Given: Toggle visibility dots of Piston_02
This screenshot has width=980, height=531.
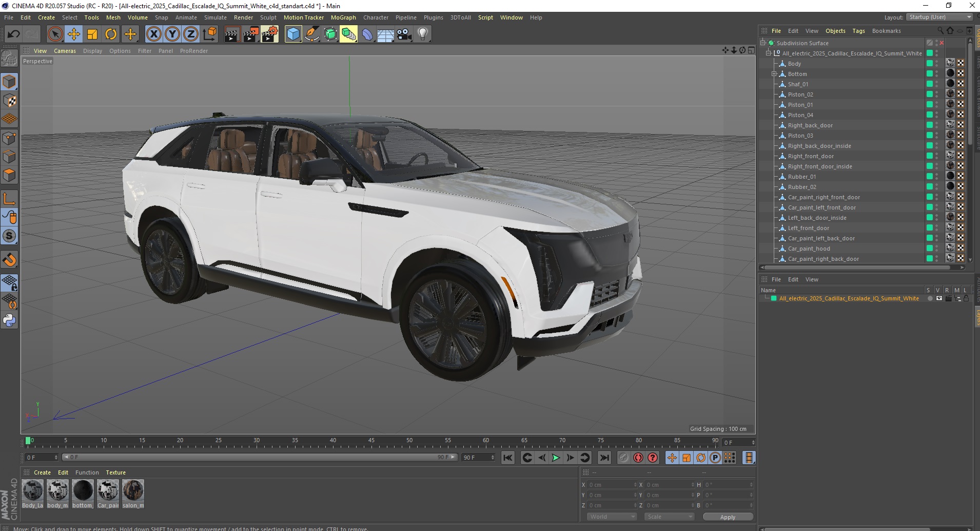Looking at the screenshot, I should 937,94.
